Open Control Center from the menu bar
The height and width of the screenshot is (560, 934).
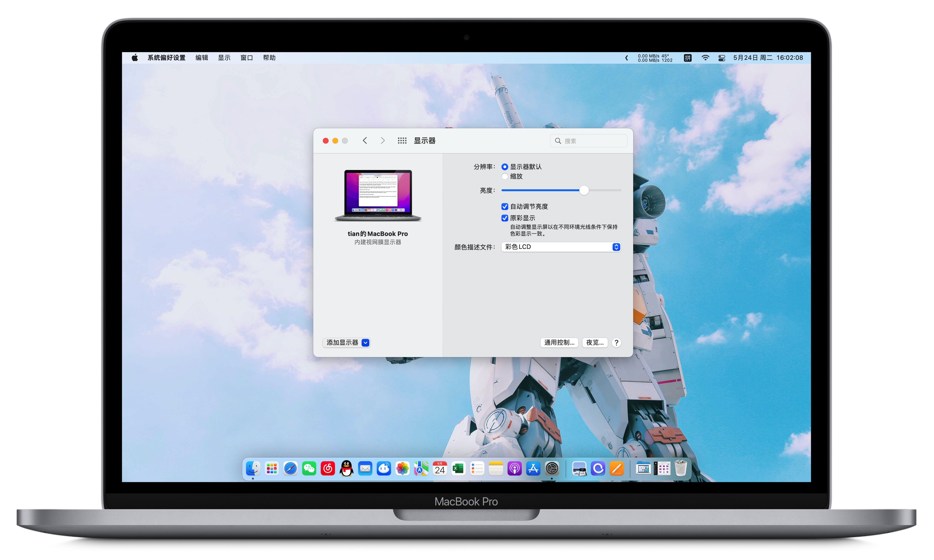721,58
